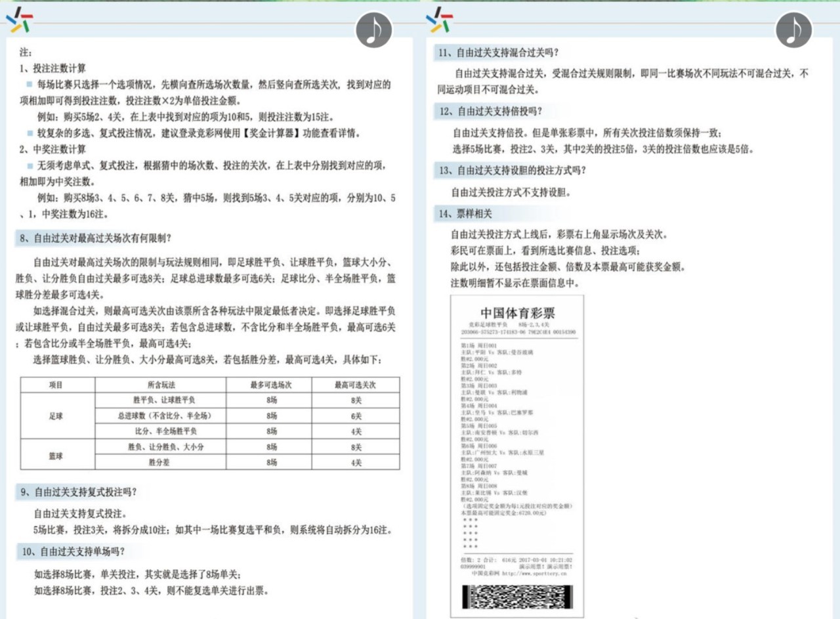Select heading "14、票样相关"
This screenshot has height=619, width=840.
(465, 213)
